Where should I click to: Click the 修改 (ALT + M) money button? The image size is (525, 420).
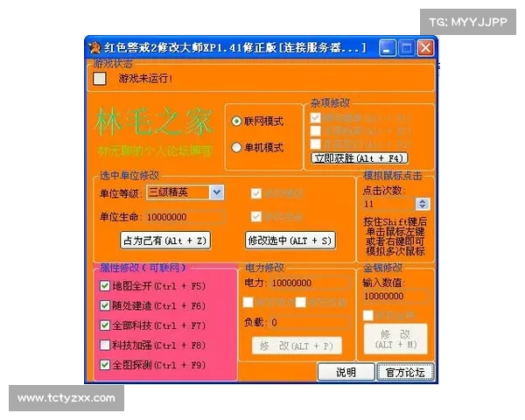click(395, 339)
